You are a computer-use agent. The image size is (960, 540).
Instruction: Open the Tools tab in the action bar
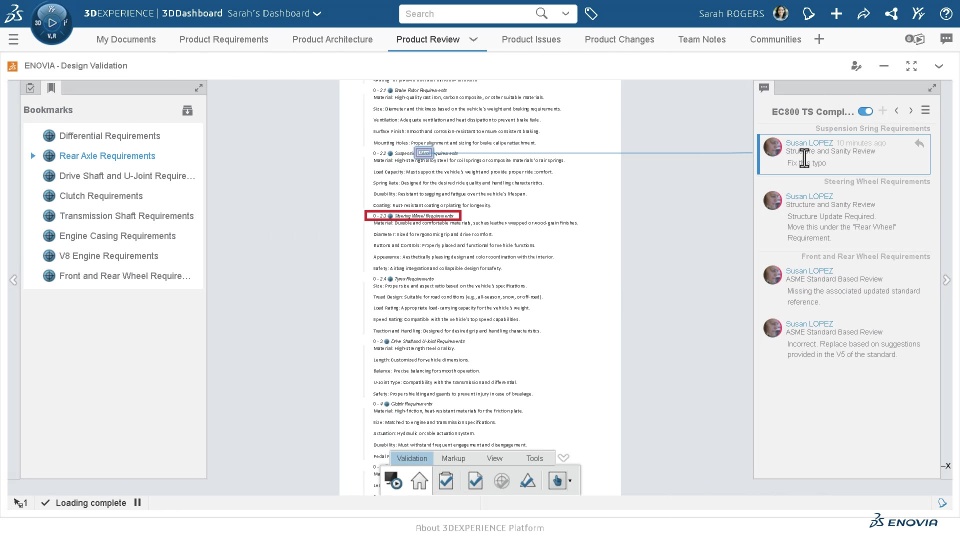(534, 458)
